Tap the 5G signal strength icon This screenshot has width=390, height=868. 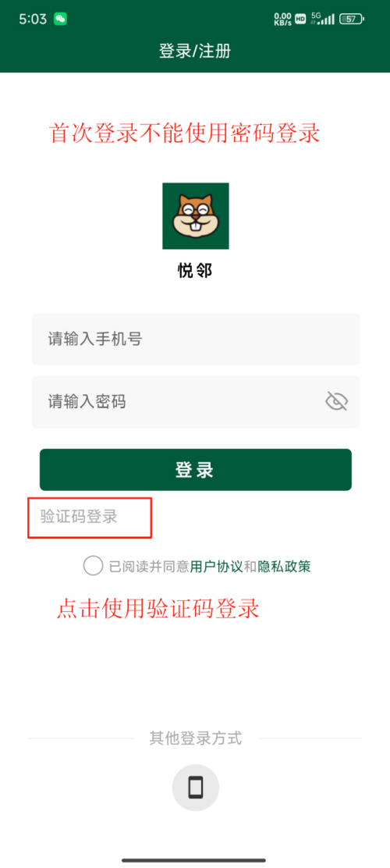(x=322, y=20)
